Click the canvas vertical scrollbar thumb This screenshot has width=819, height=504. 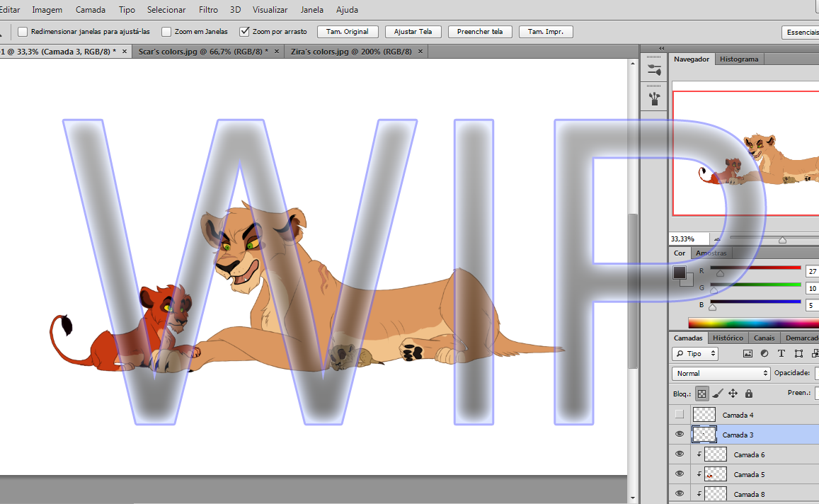click(x=633, y=292)
